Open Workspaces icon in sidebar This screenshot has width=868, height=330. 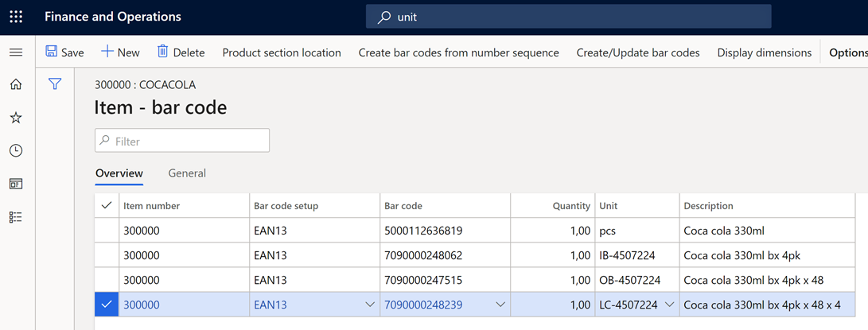[16, 184]
